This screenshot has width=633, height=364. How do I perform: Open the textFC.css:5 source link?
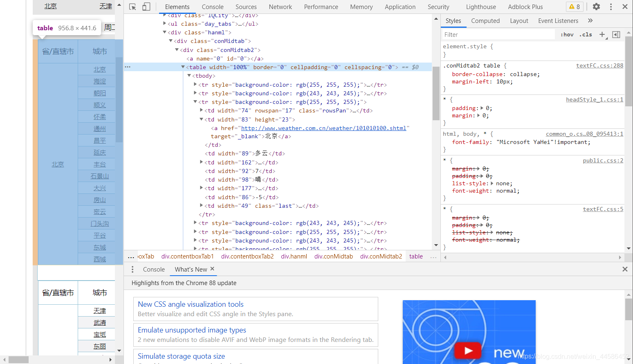[603, 209]
